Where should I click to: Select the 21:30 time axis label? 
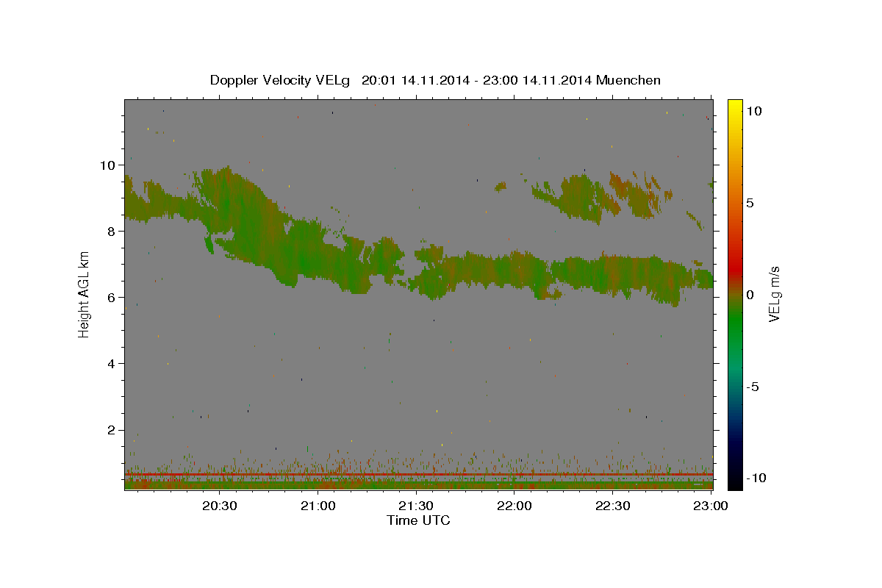(x=416, y=506)
